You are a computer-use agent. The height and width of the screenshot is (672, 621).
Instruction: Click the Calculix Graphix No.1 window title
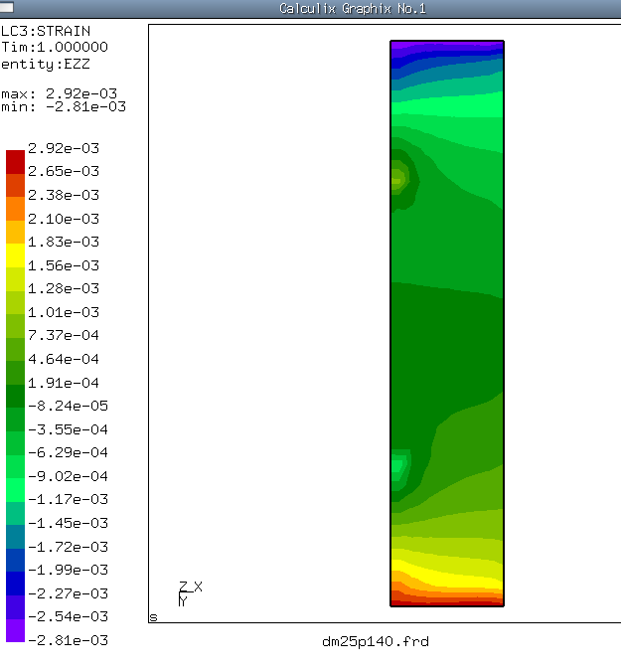pyautogui.click(x=353, y=9)
